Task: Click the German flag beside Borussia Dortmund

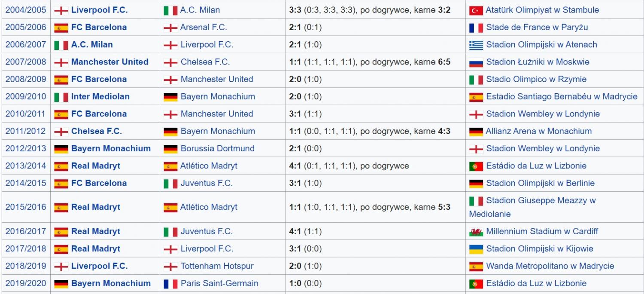Action: coord(170,149)
